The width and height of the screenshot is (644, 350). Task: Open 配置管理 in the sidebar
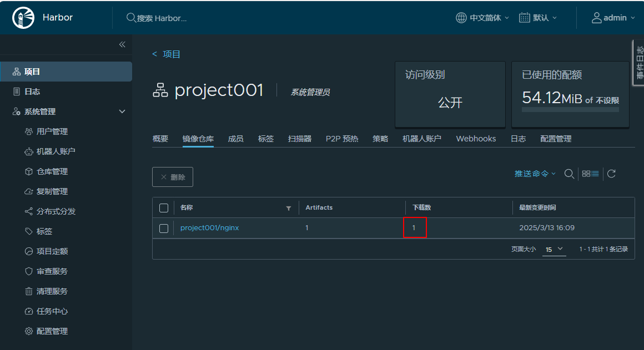pyautogui.click(x=52, y=331)
